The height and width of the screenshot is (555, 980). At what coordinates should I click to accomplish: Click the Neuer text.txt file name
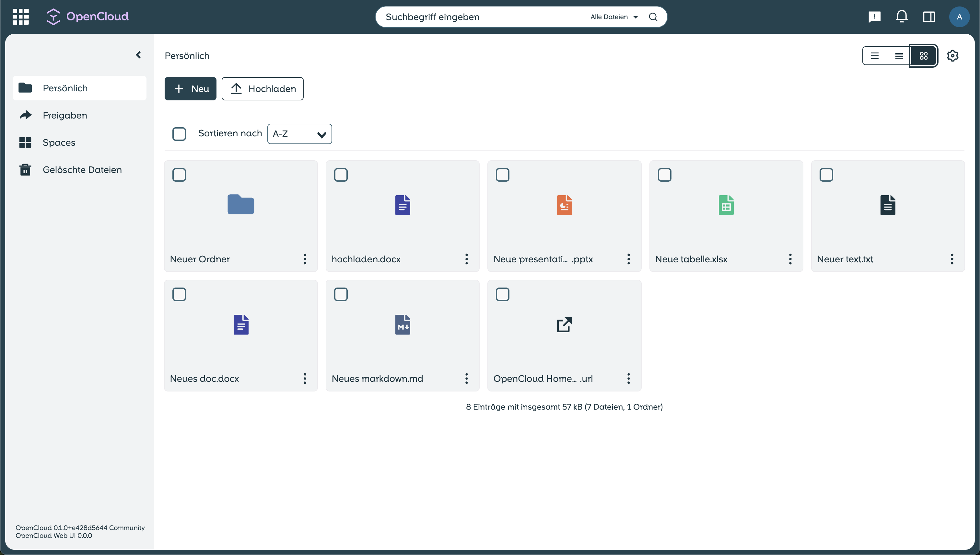pyautogui.click(x=845, y=259)
